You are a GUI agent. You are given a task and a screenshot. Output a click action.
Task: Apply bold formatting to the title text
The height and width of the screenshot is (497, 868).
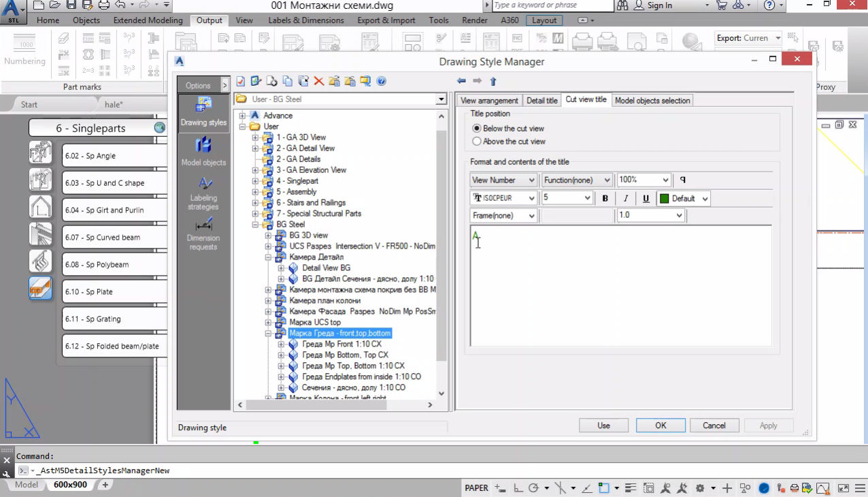605,198
